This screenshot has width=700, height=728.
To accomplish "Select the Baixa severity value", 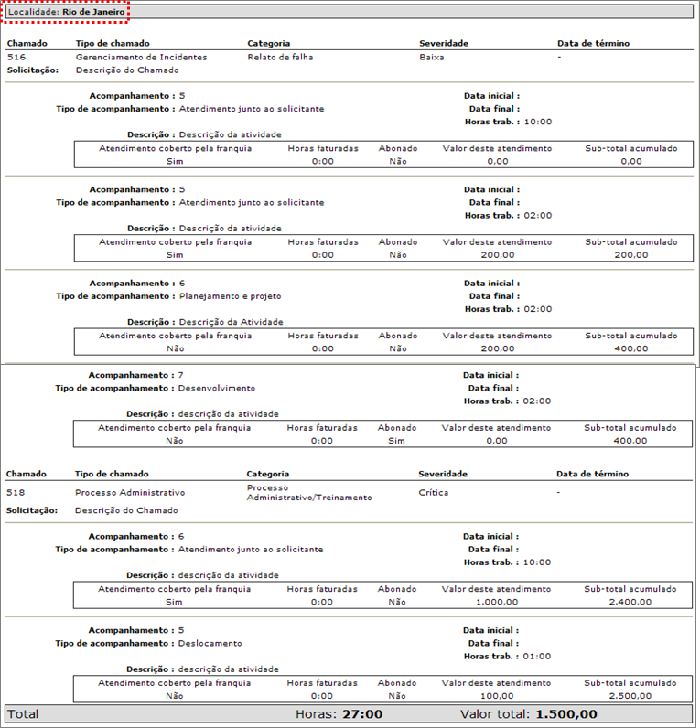I will (x=432, y=57).
